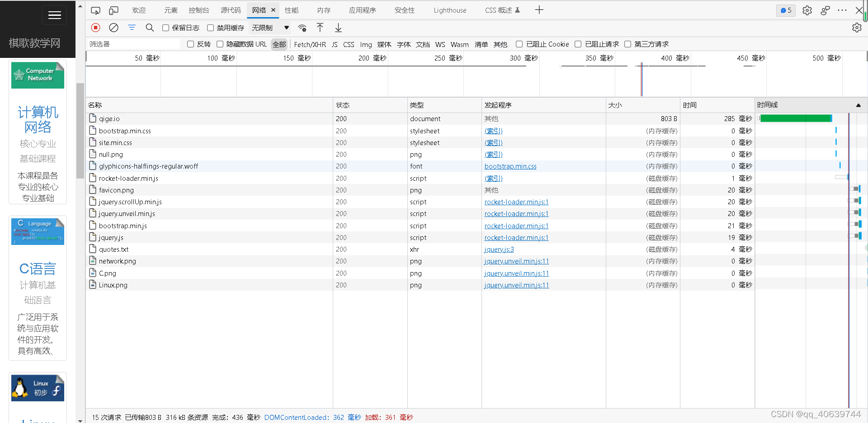Open network conditions wifi icon
The image size is (868, 423).
tap(302, 28)
